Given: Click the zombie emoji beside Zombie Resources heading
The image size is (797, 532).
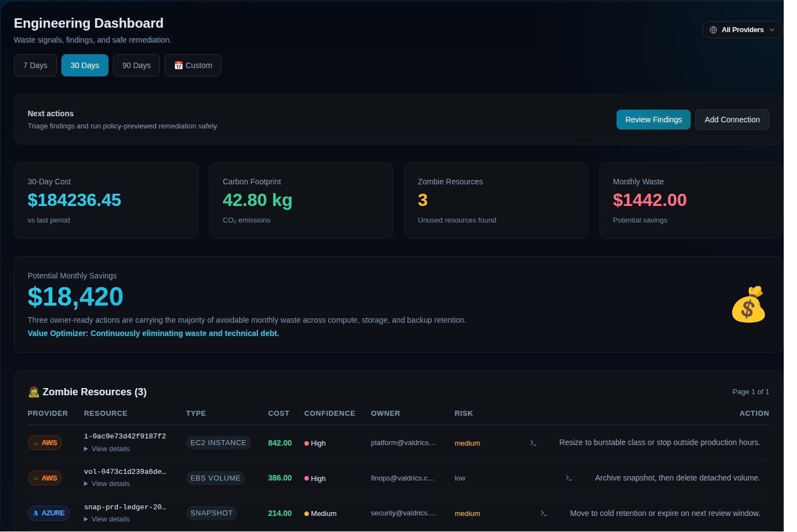Looking at the screenshot, I should click(x=34, y=391).
